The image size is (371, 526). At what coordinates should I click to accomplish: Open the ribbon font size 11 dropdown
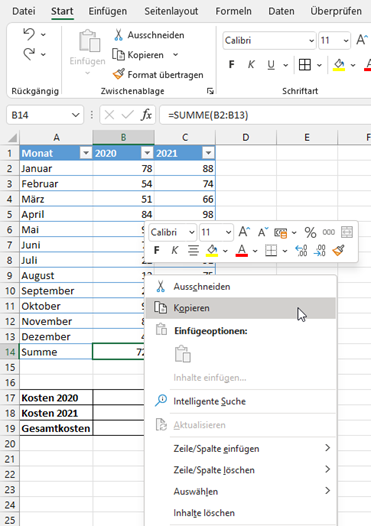pos(346,41)
